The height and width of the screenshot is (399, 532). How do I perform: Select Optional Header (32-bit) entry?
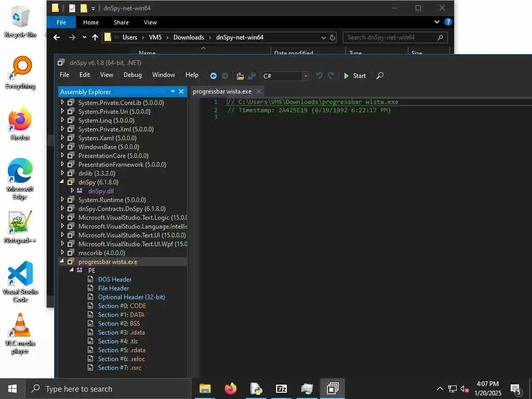[x=131, y=297]
